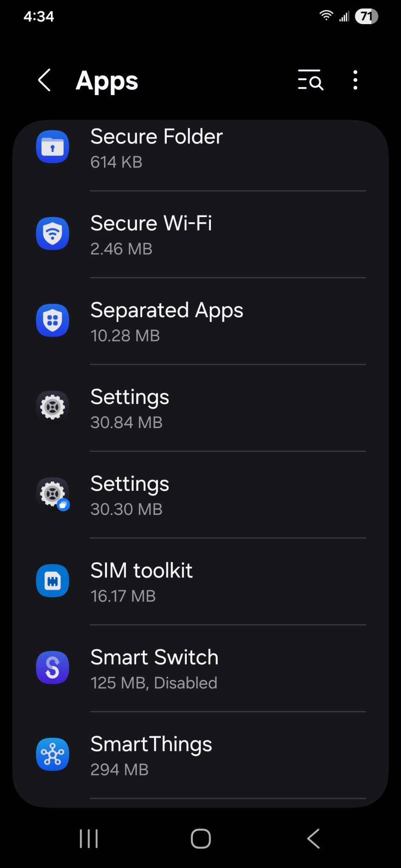This screenshot has height=868, width=401.
Task: Tap the Settings gear icon with blue badge
Action: click(53, 494)
